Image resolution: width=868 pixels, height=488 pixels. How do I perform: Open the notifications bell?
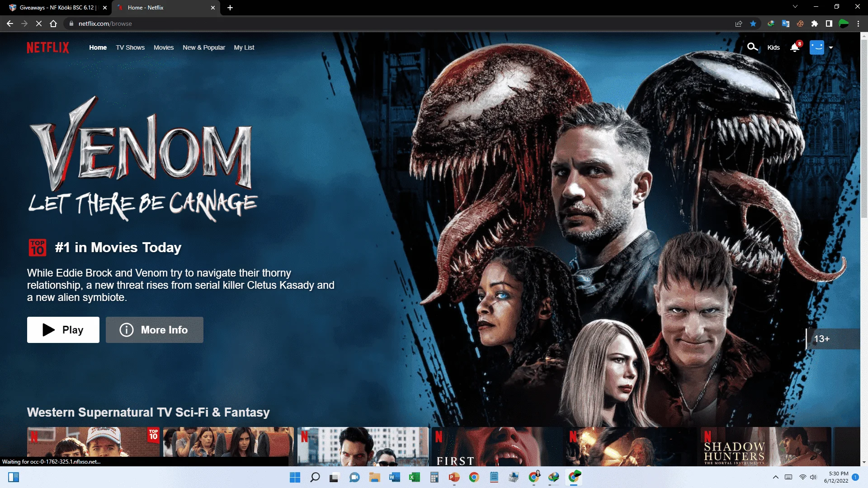[795, 47]
